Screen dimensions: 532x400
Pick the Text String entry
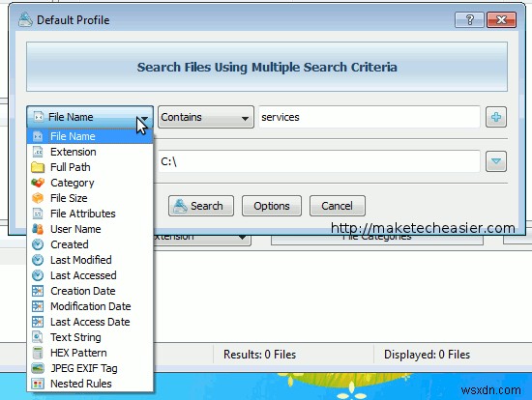tap(90, 337)
